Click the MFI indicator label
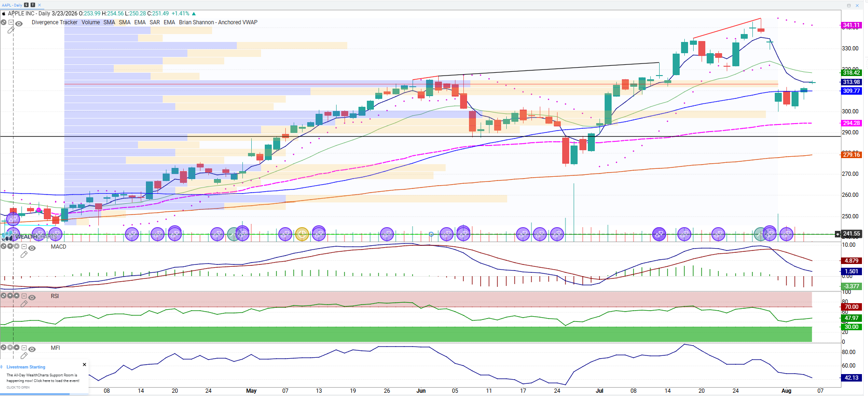The width and height of the screenshot is (868, 396). [55, 348]
